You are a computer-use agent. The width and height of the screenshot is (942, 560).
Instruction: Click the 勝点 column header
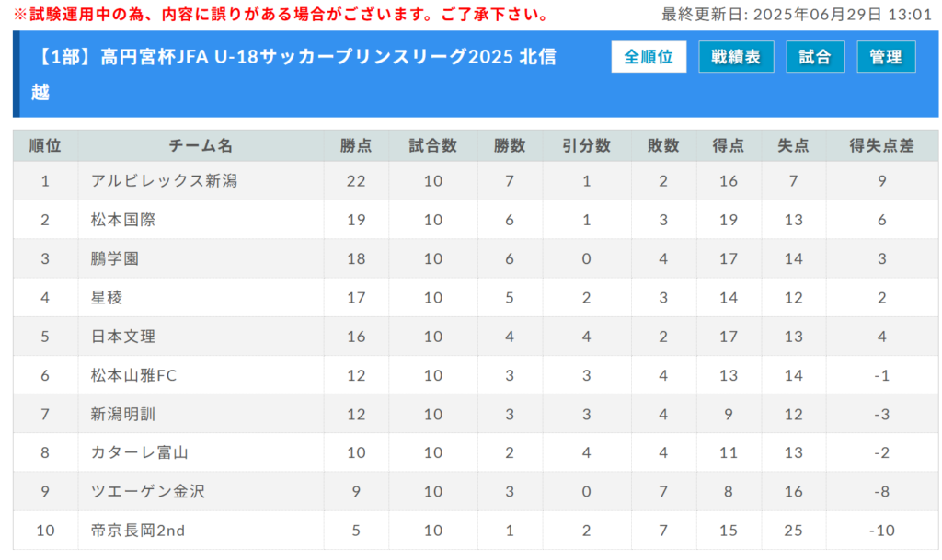pyautogui.click(x=356, y=145)
